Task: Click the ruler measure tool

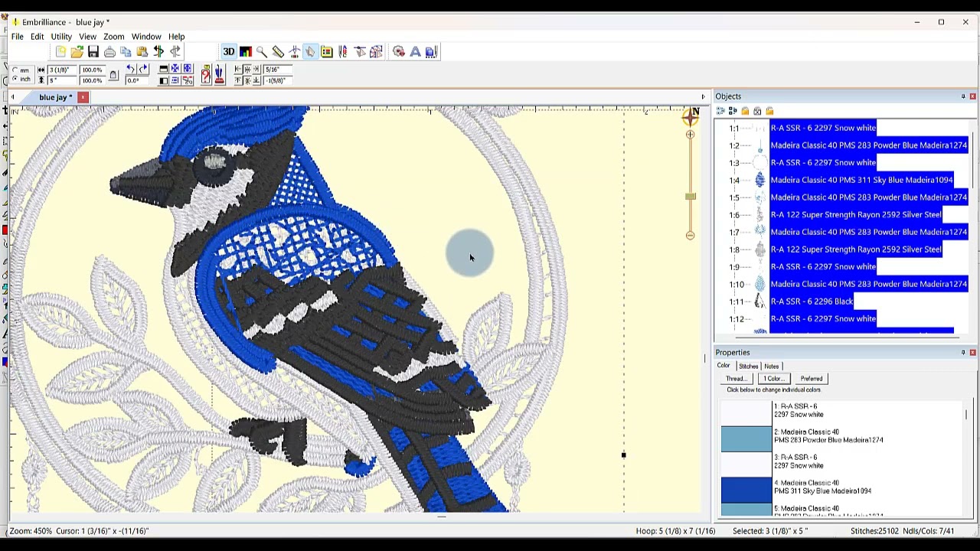Action: point(278,51)
